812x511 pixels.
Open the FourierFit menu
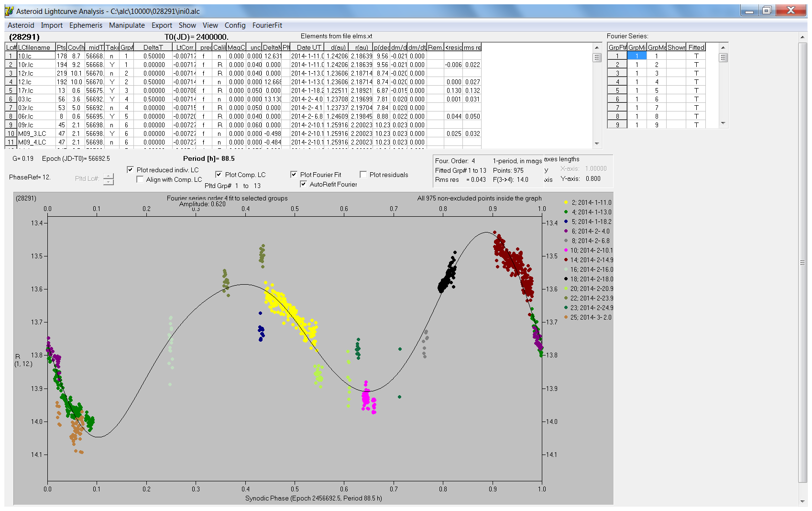click(x=267, y=25)
